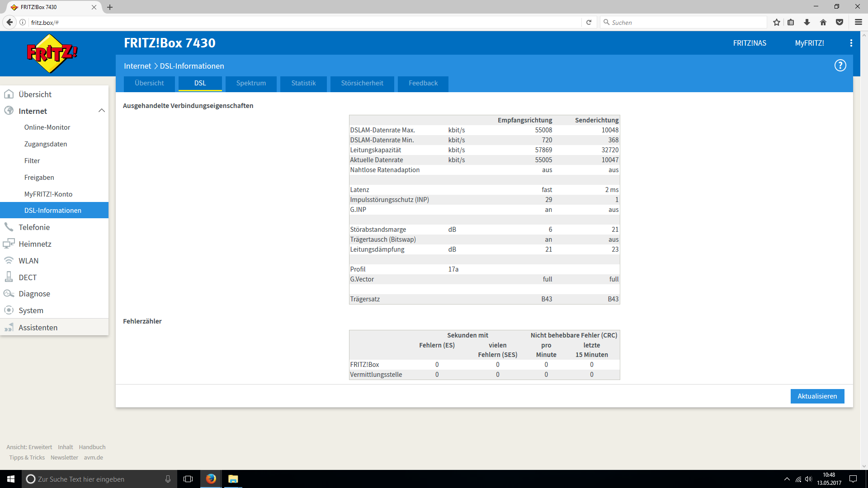The image size is (868, 488).
Task: Open Assistenten in the sidebar
Action: tap(54, 327)
